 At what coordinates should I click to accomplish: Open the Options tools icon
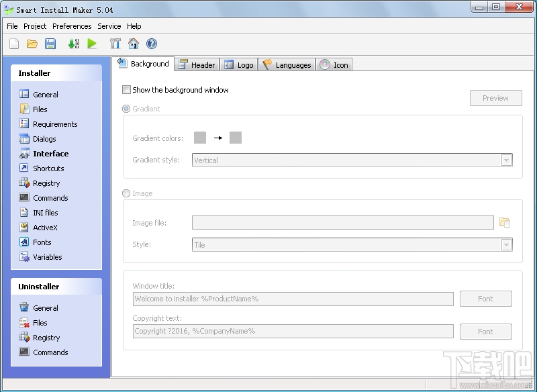click(x=115, y=44)
